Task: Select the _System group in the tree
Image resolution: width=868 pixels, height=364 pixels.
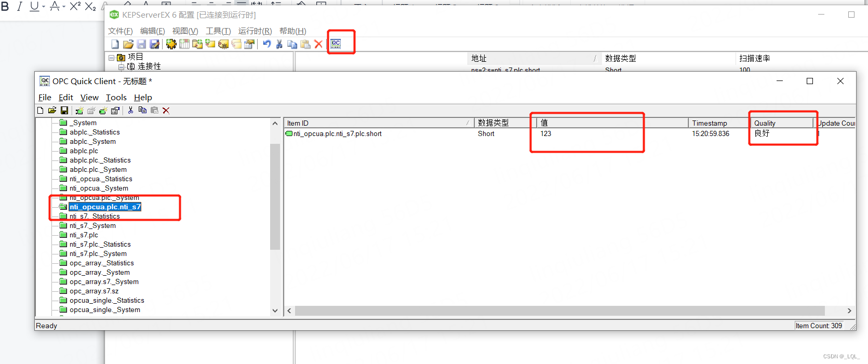Action: click(83, 123)
